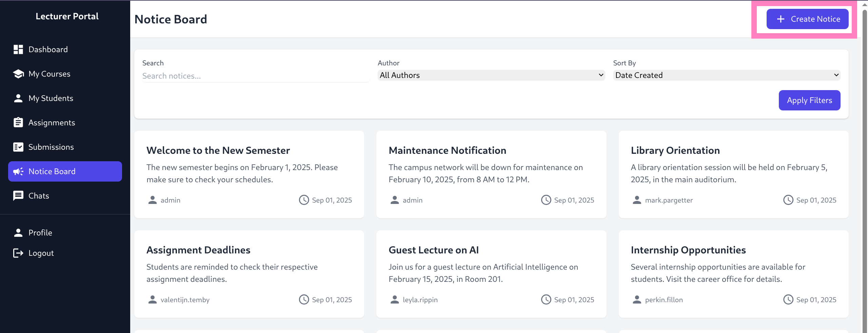Open My Students in the sidebar
This screenshot has width=868, height=333.
pyautogui.click(x=51, y=98)
